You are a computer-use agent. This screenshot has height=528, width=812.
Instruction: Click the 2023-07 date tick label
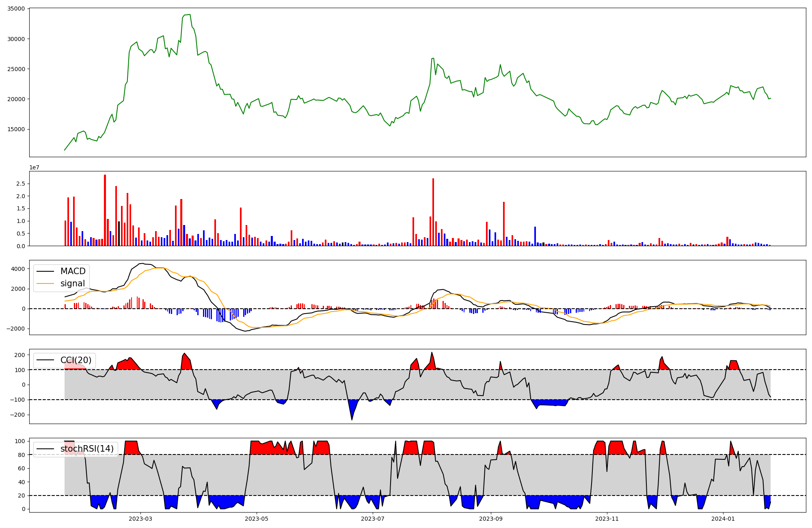click(373, 519)
